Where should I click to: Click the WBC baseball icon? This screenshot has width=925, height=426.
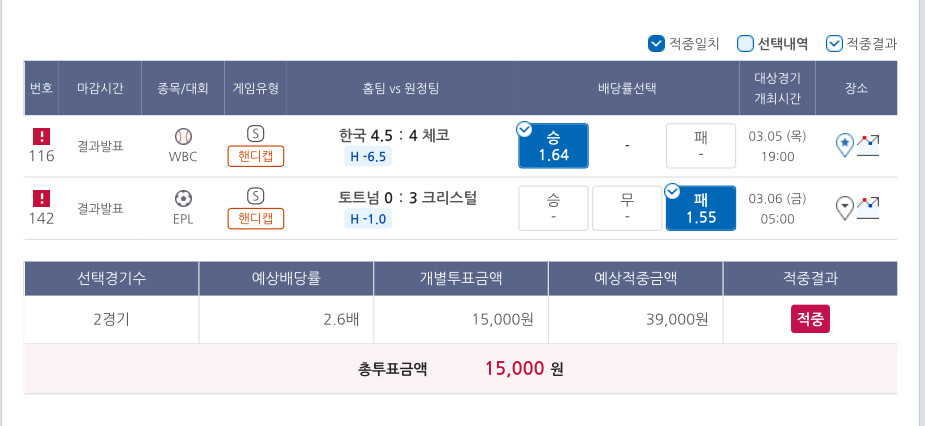click(x=183, y=136)
